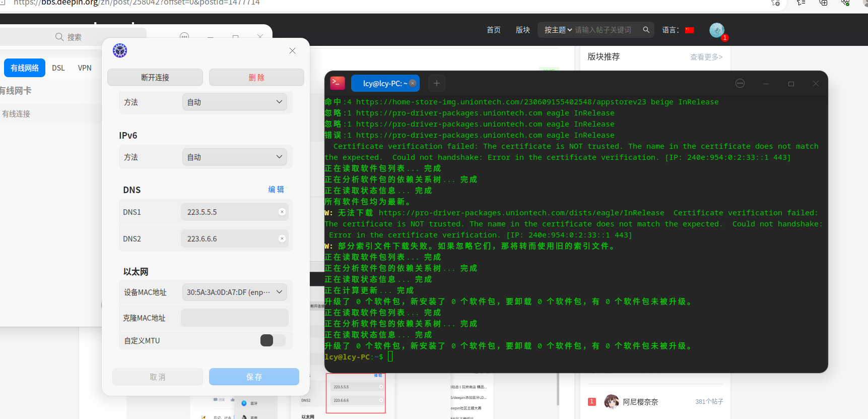Switch to the VPN tab
868x419 pixels.
[x=85, y=68]
